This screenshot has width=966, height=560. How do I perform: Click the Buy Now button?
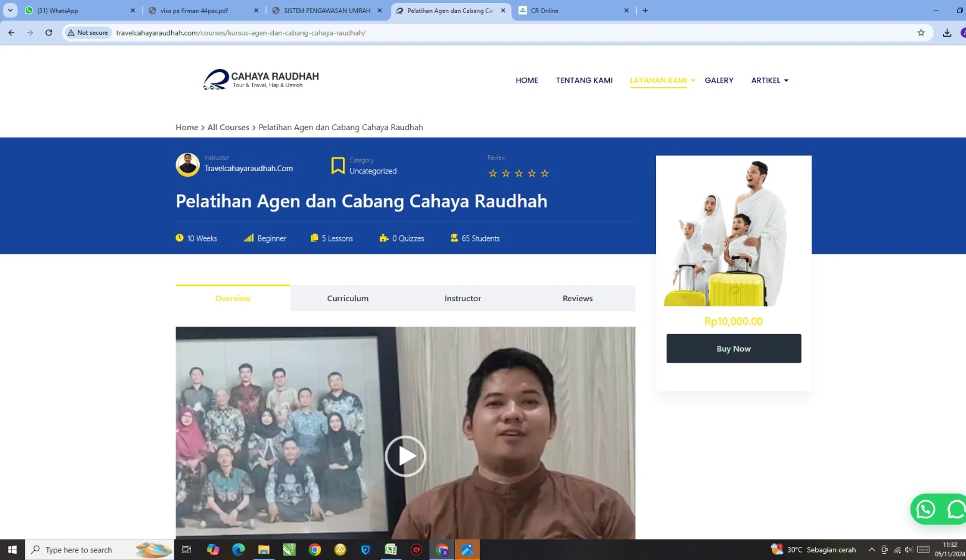tap(734, 348)
